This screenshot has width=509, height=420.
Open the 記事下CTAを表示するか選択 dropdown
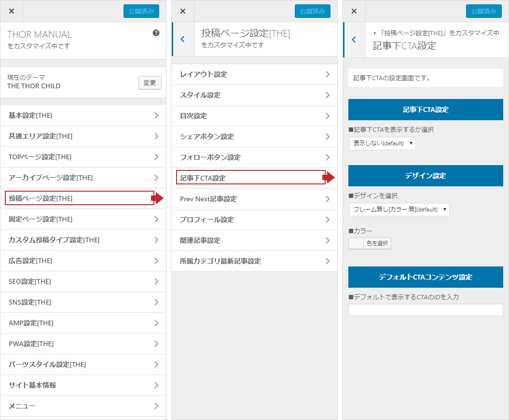point(382,143)
